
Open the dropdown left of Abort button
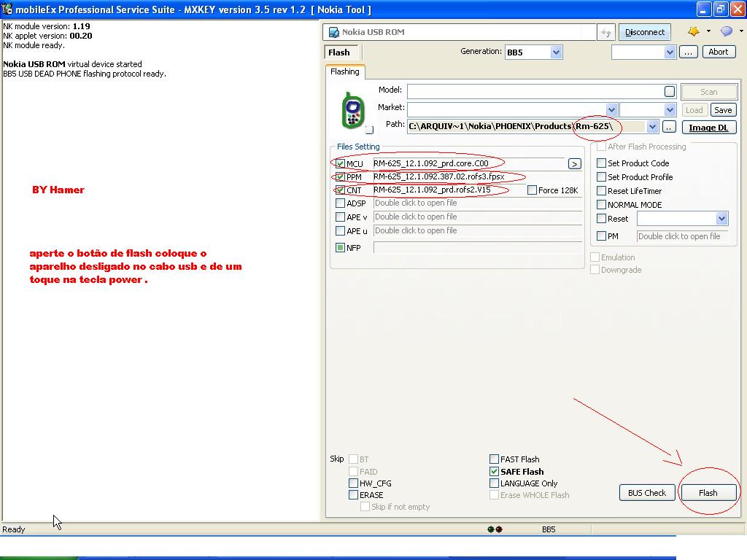click(x=670, y=52)
